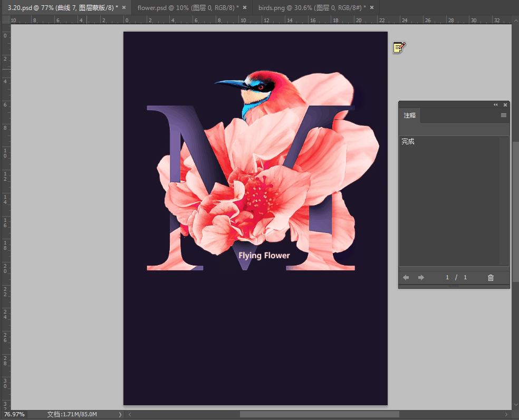Switch to the flower.psd document tab

click(185, 8)
